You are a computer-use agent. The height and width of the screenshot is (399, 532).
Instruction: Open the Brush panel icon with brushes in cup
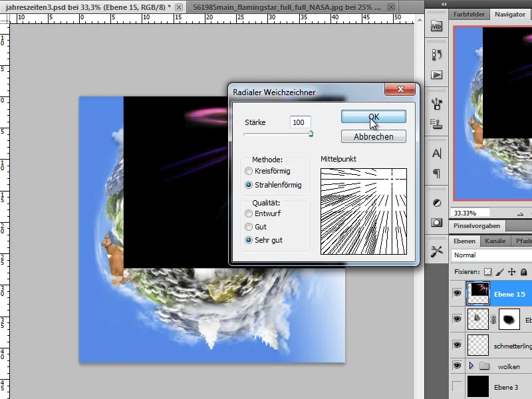[436, 104]
